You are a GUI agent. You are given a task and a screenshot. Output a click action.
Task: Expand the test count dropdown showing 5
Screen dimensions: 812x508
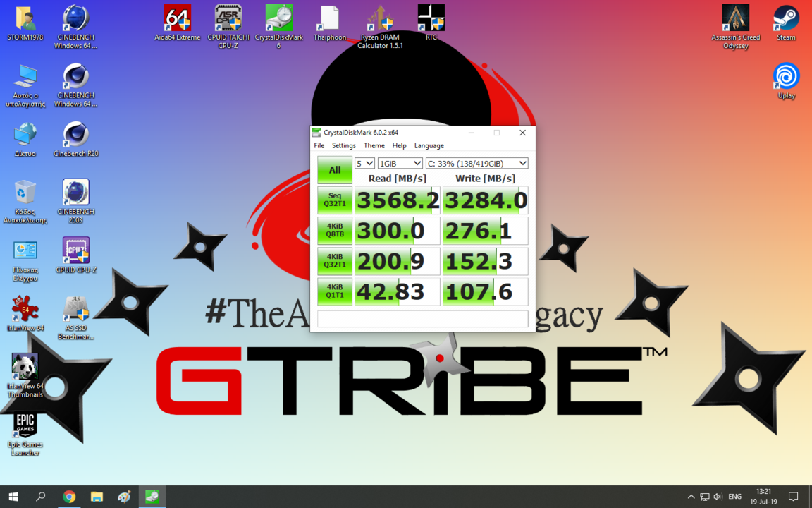(x=364, y=163)
